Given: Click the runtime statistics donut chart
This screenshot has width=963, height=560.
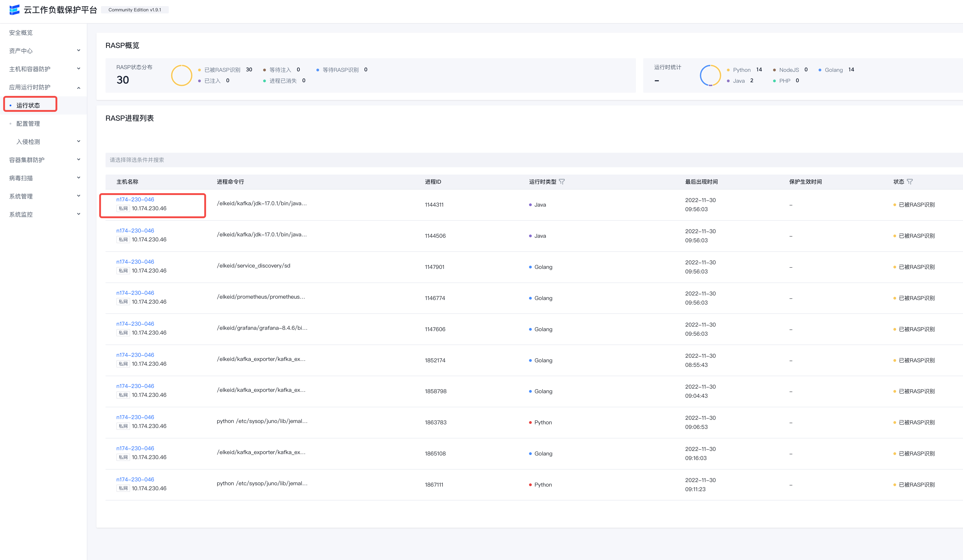Looking at the screenshot, I should tap(710, 75).
